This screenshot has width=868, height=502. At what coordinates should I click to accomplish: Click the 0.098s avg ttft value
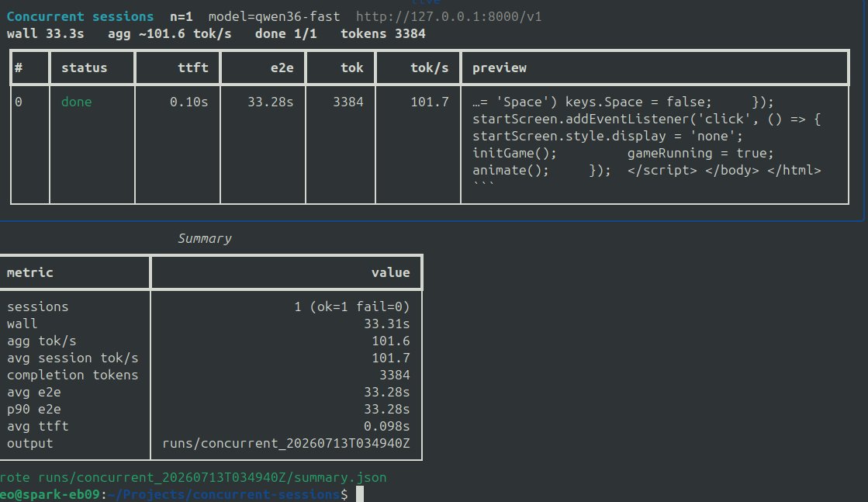tap(387, 426)
